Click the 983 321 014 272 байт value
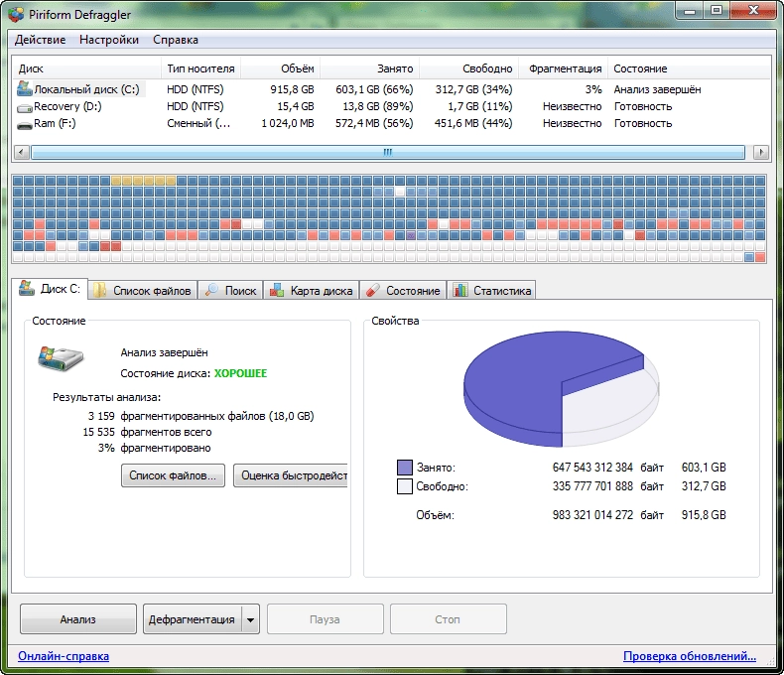The height and width of the screenshot is (675, 784). pos(608,515)
